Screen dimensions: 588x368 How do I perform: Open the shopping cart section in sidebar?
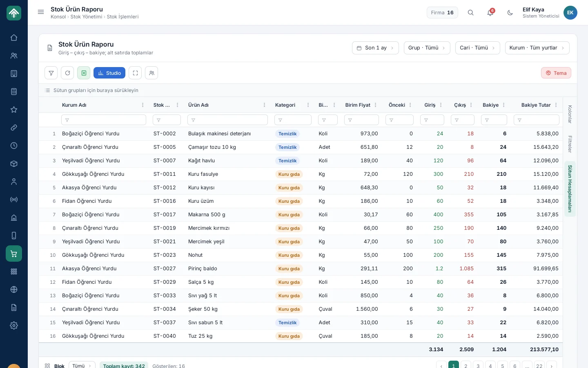tap(14, 254)
